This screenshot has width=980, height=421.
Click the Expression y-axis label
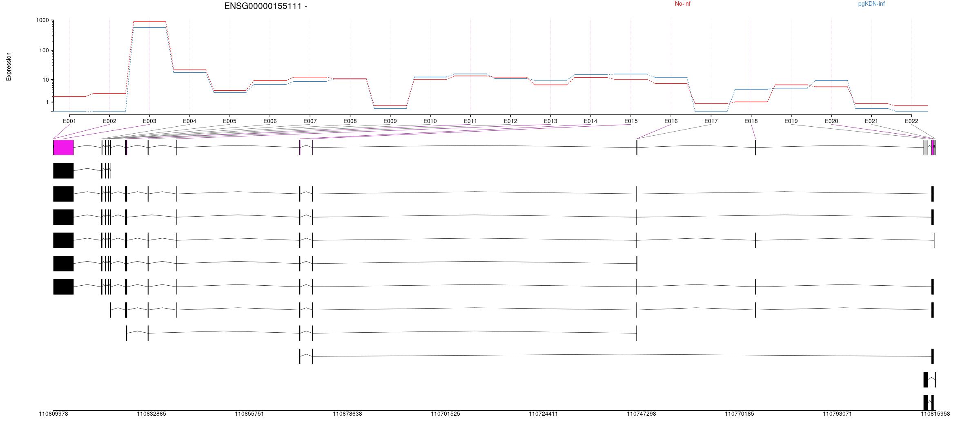(9, 67)
